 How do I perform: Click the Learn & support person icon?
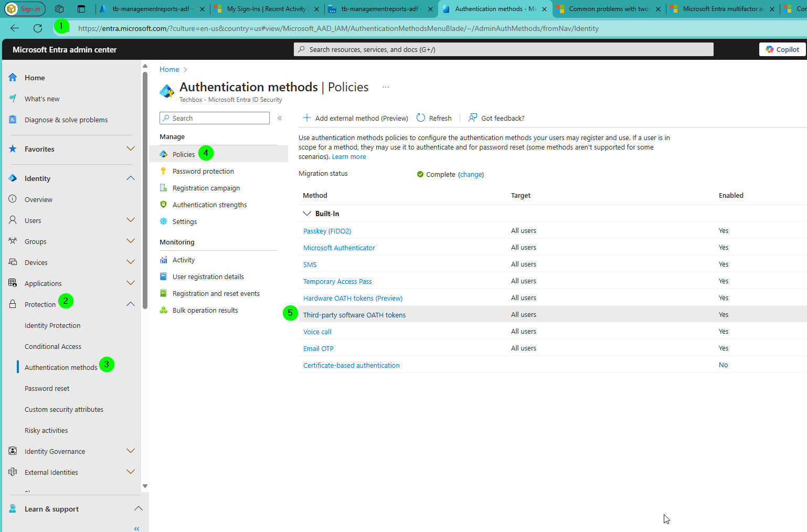tap(13, 509)
